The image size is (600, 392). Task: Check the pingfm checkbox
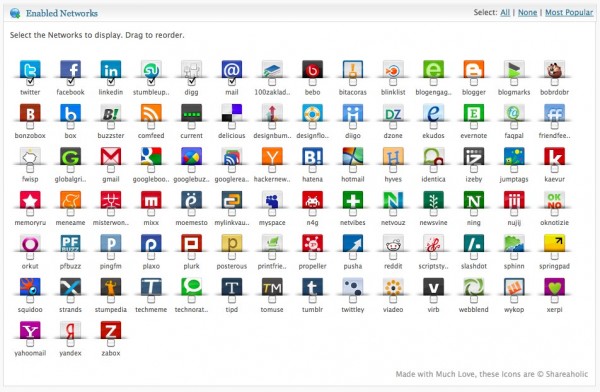(x=111, y=256)
